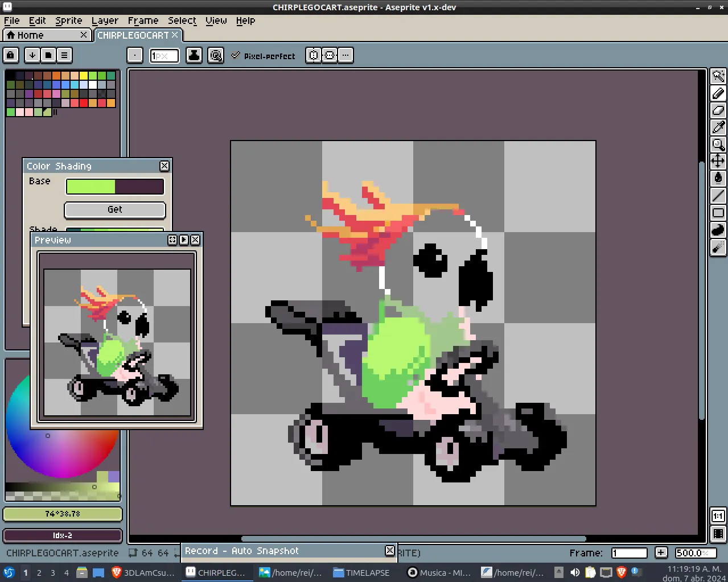
Task: Switch to workspace 2 in the taskbar
Action: click(39, 573)
